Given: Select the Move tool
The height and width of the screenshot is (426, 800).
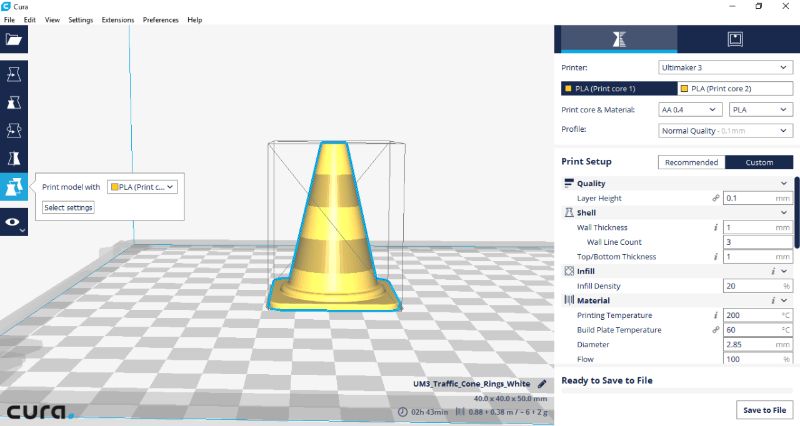Looking at the screenshot, I should click(14, 74).
